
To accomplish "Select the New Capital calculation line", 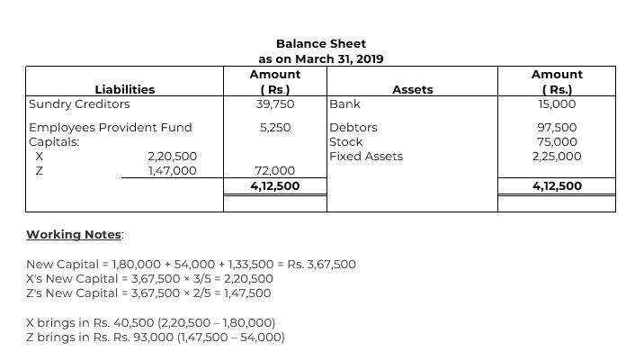I will [x=191, y=264].
